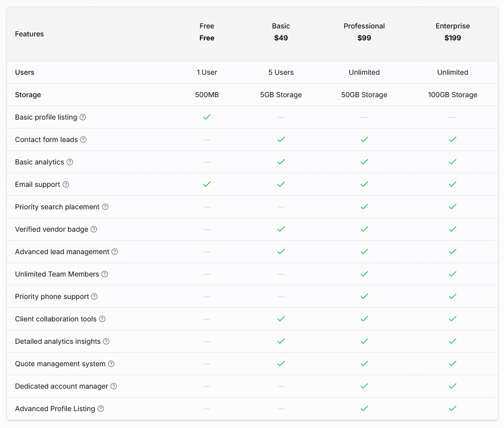Screen dimensions: 504x428
Task: Click Priority phone support help icon
Action: [94, 296]
